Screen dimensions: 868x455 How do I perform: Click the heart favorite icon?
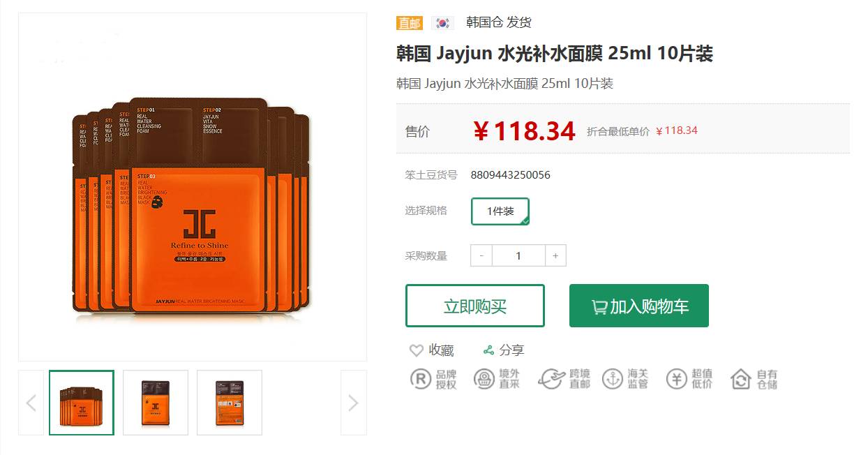coord(416,350)
